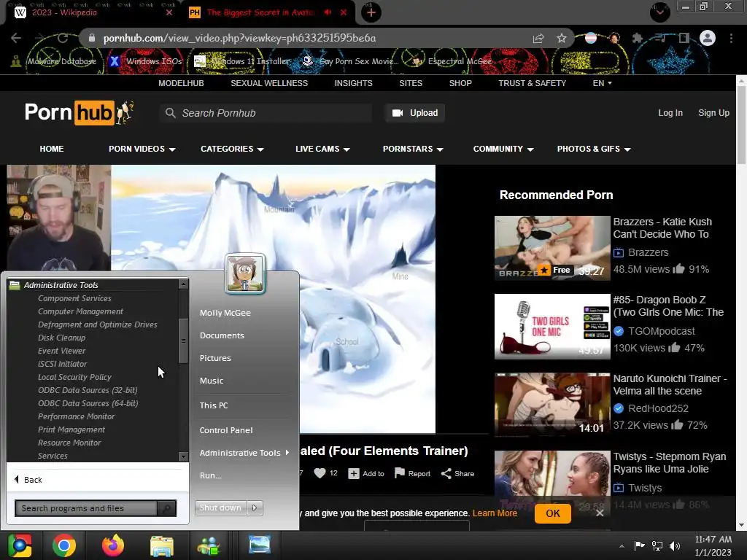Click the Sign Up link
Image resolution: width=747 pixels, height=560 pixels.
[713, 113]
